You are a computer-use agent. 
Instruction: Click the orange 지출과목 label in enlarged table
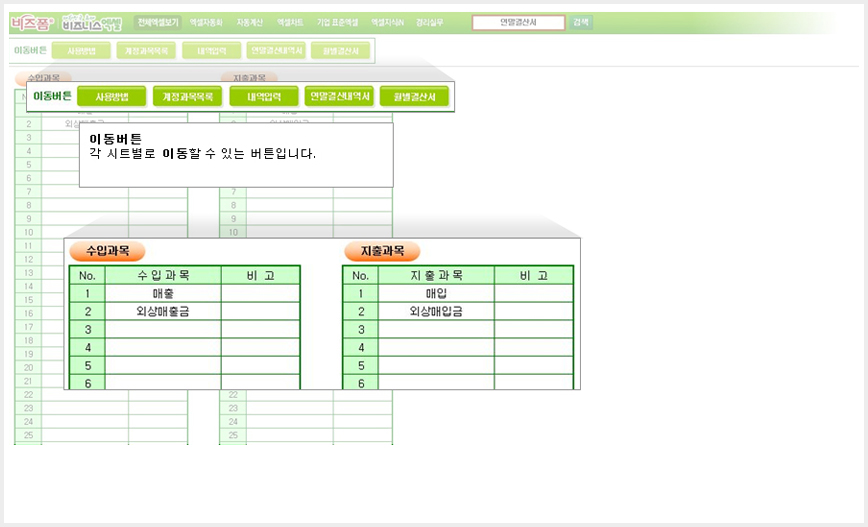(x=382, y=251)
